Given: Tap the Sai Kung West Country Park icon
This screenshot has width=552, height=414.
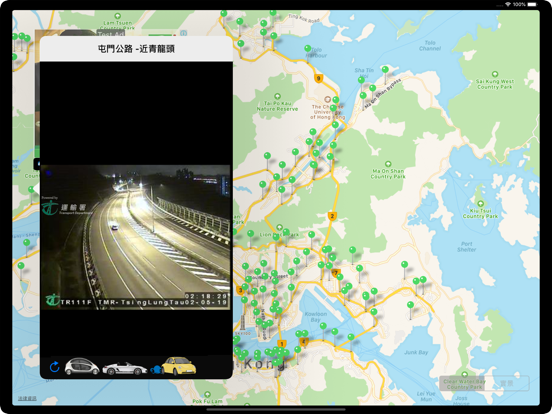Looking at the screenshot, I should point(495,74).
